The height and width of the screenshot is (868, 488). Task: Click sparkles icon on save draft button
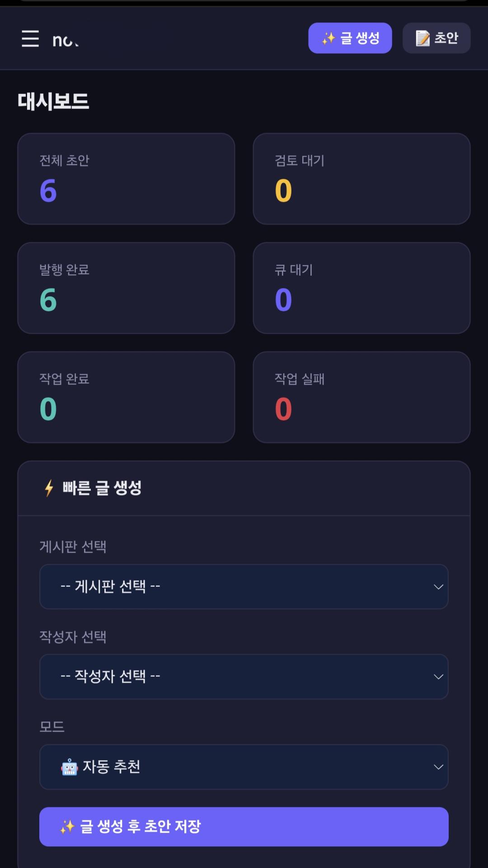click(x=67, y=827)
